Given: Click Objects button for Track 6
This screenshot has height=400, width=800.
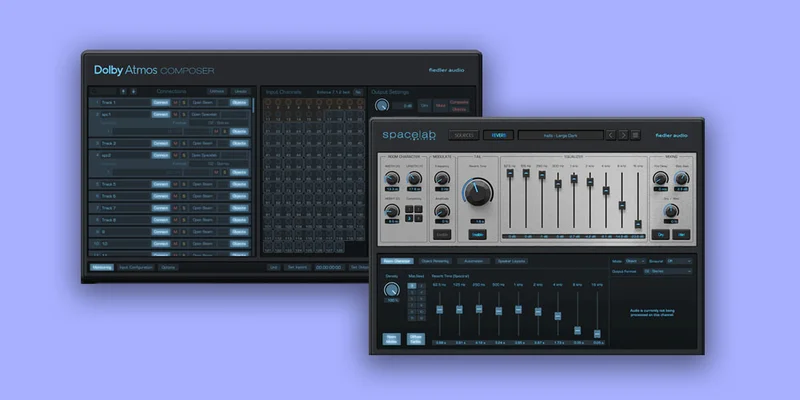Looking at the screenshot, I should tap(239, 196).
